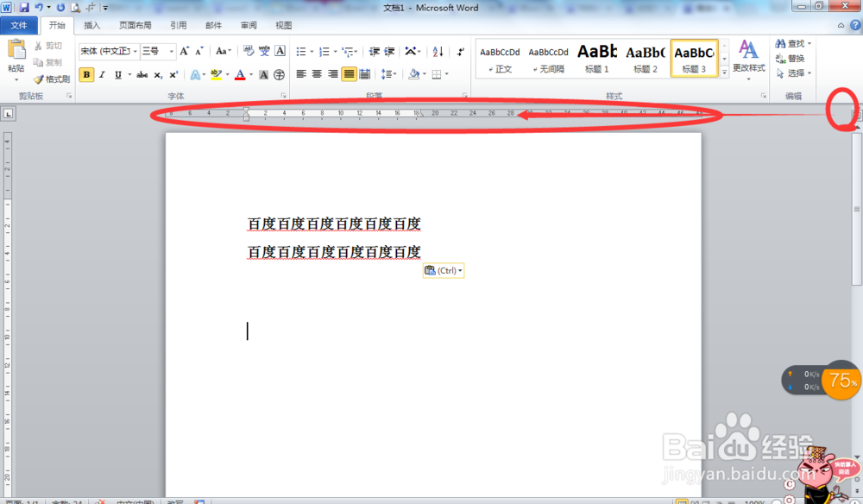Expand the styles gallery More arrow
The image size is (863, 504).
tap(724, 72)
